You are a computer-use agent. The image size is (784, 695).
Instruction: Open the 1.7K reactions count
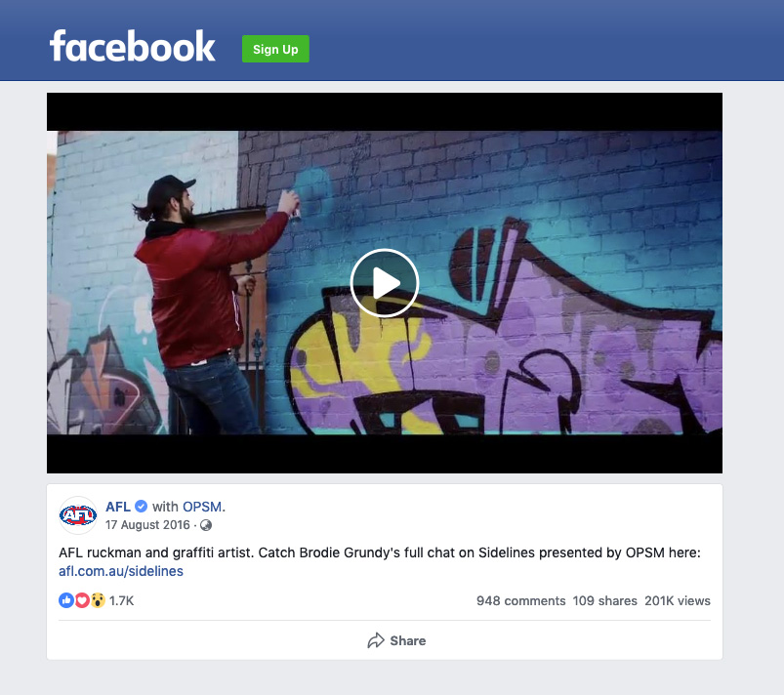(121, 600)
